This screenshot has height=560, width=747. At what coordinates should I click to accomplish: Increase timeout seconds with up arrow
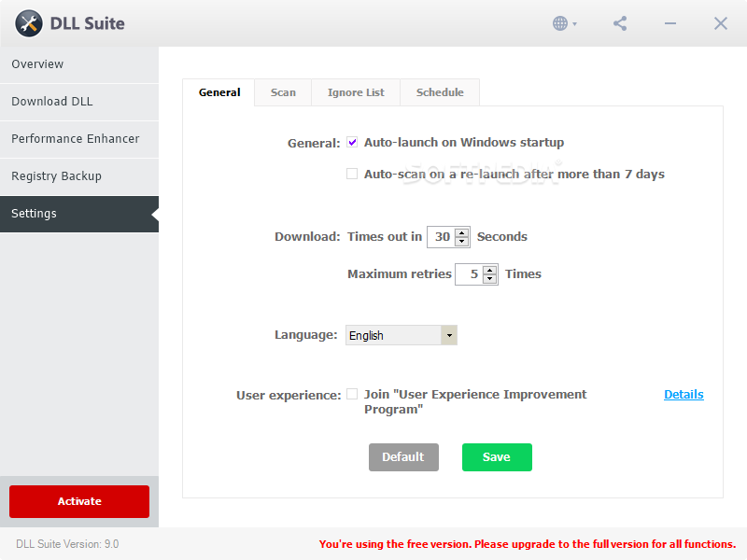pyautogui.click(x=461, y=232)
